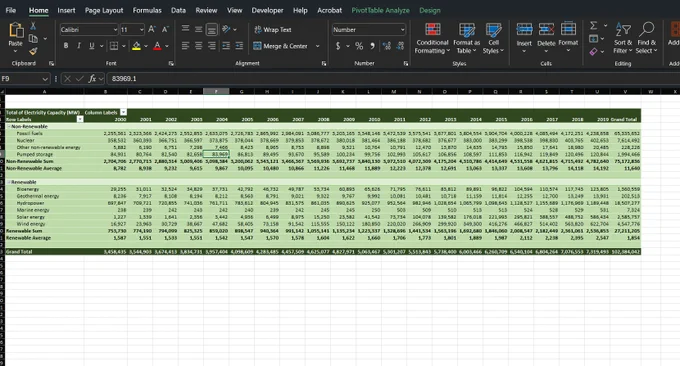Apply red Font Color swatch
The height and width of the screenshot is (366, 680).
157,46
